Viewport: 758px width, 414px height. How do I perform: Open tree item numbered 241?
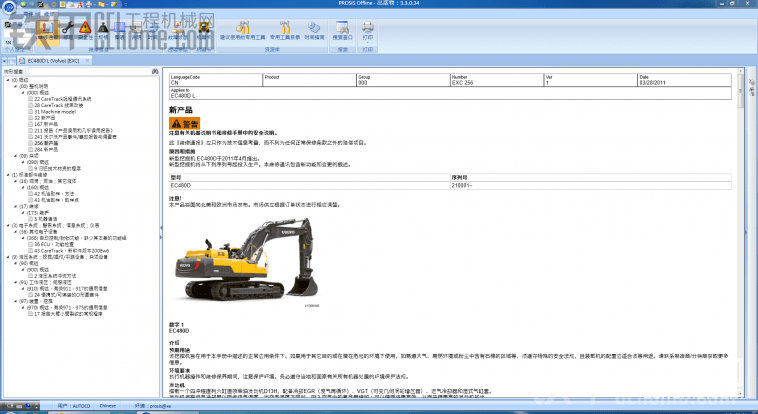pyautogui.click(x=75, y=136)
